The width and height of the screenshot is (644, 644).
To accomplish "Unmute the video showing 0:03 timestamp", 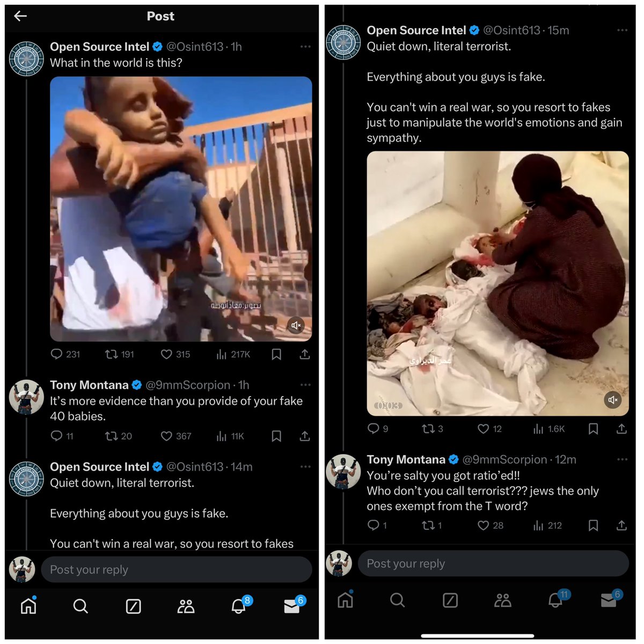I will (613, 400).
